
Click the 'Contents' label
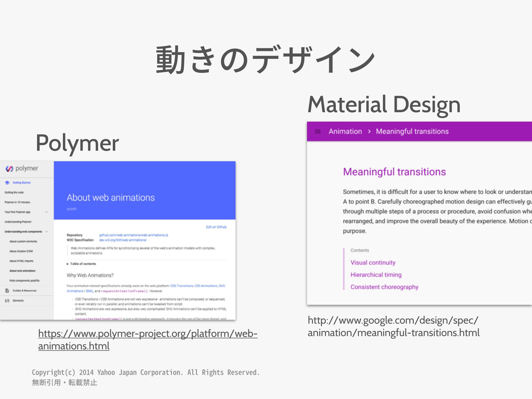pyautogui.click(x=360, y=250)
